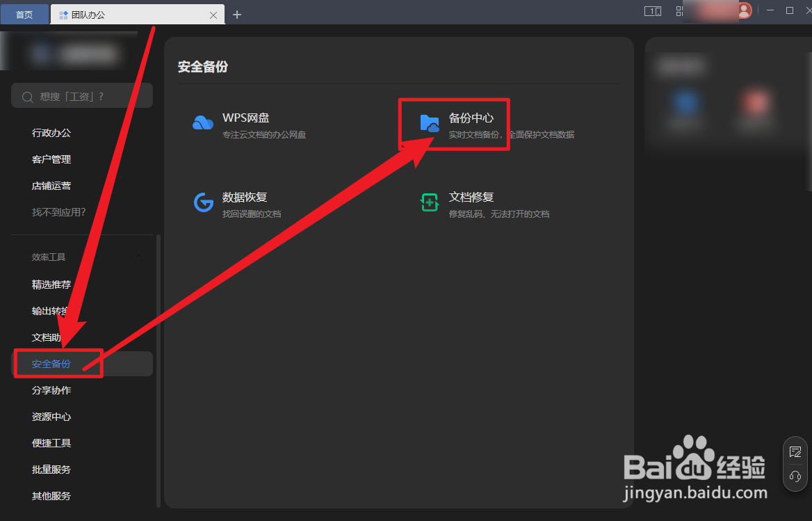Viewport: 812px width, 521px height.
Task: Click the feedback note icon on right edge
Action: coord(795,451)
